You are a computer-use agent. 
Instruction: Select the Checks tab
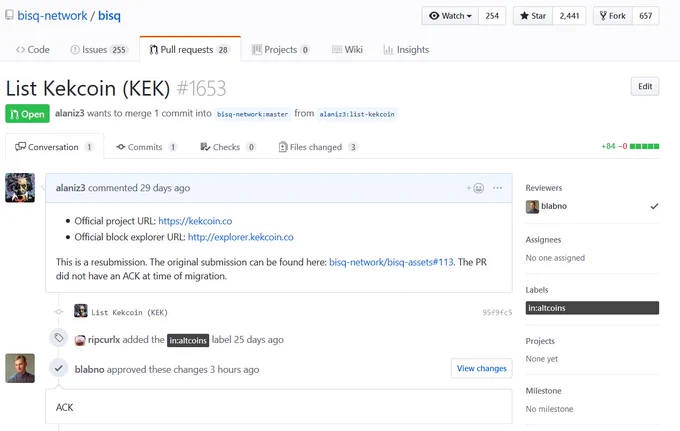tap(228, 147)
